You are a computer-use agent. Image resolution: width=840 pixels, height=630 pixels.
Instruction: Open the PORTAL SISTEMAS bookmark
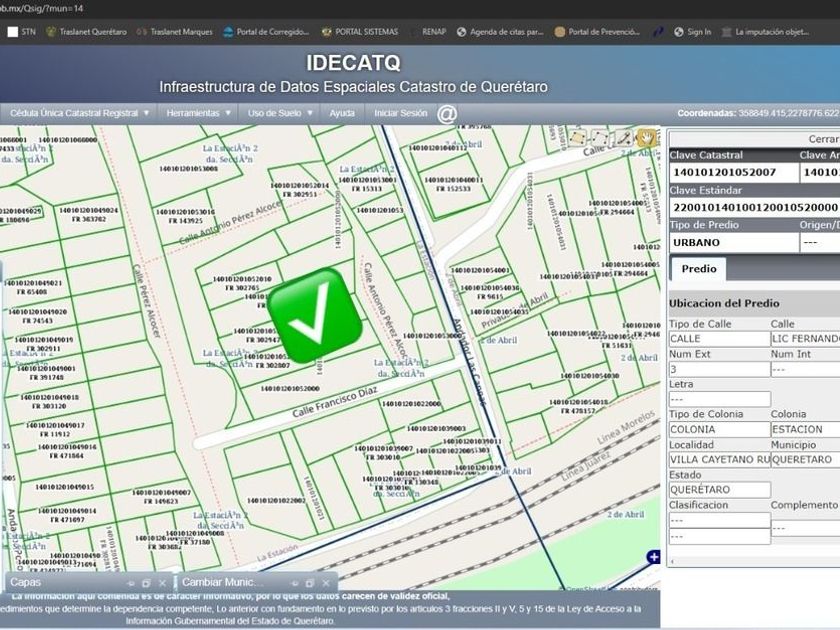click(360, 32)
